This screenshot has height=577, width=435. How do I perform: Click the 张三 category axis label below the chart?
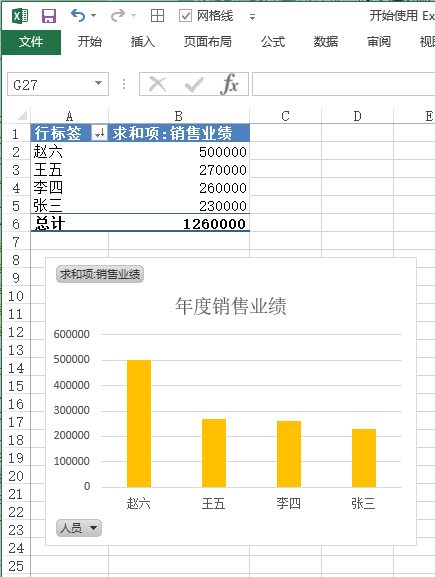click(x=363, y=503)
